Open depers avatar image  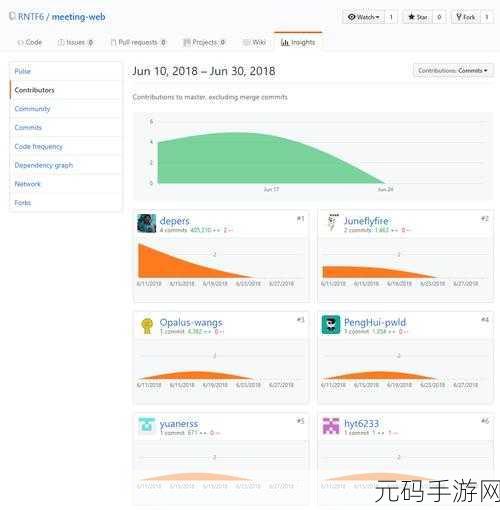147,223
